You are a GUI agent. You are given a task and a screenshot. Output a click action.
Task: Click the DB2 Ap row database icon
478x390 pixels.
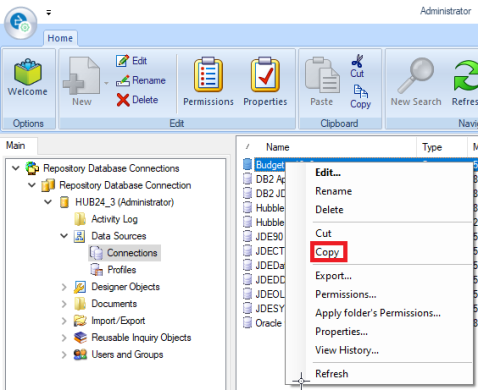(x=247, y=179)
